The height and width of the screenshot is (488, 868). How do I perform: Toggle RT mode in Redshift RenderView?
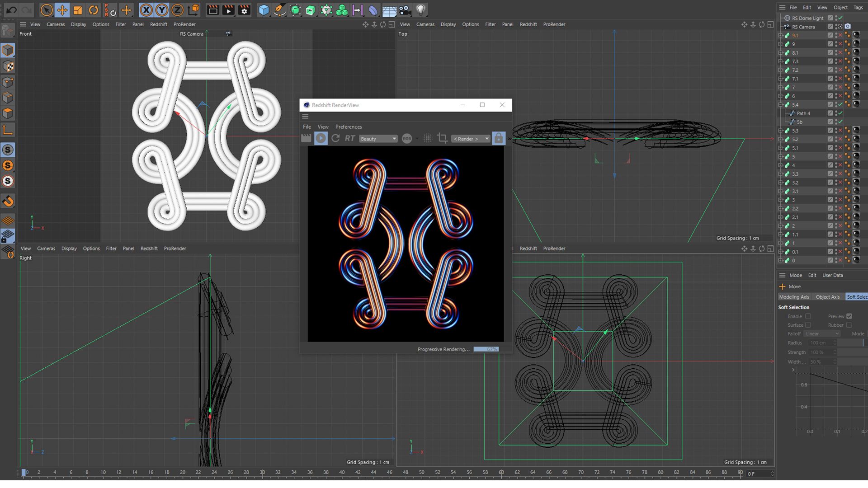(x=350, y=138)
